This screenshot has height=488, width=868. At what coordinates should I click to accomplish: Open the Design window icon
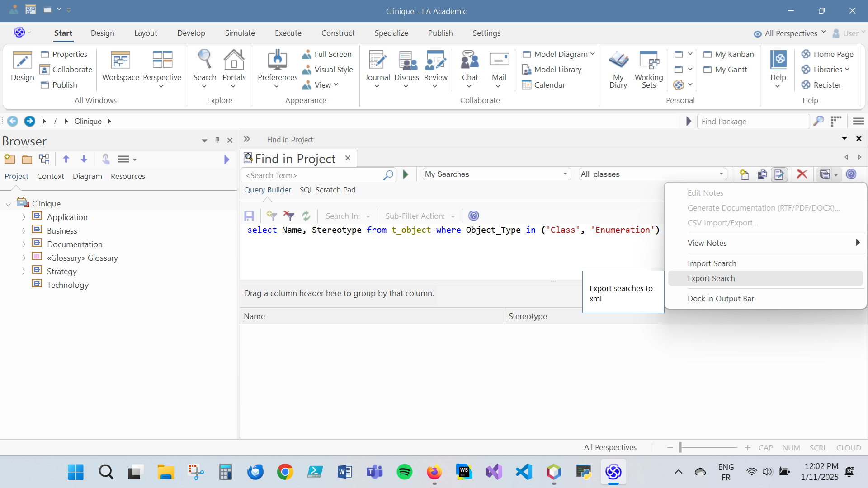coord(22,66)
